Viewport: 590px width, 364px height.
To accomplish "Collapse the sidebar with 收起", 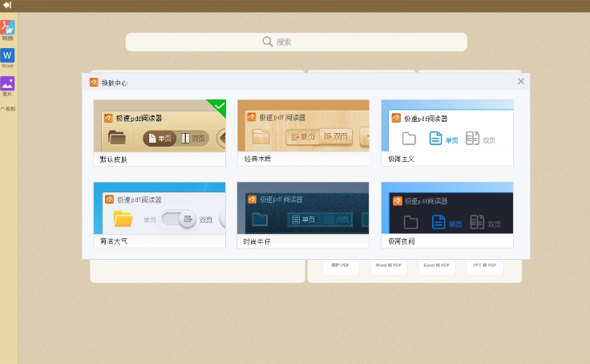I will tap(8, 109).
